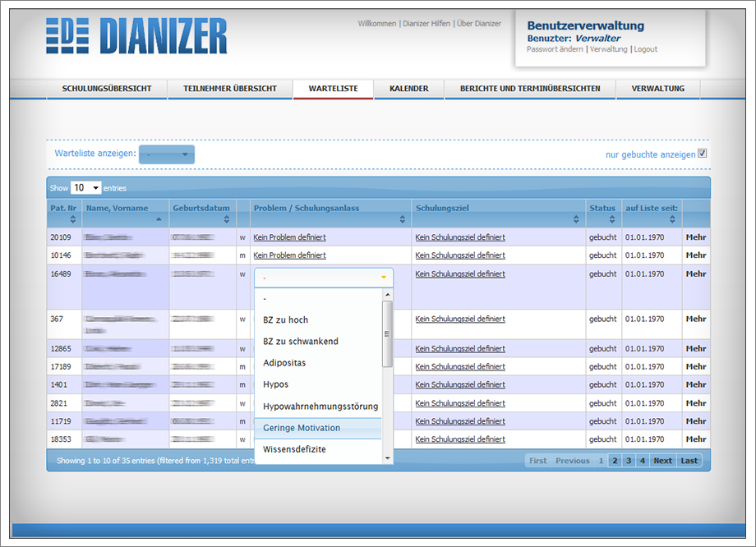Go to page 3
Screen dimensions: 756x547
(x=629, y=461)
